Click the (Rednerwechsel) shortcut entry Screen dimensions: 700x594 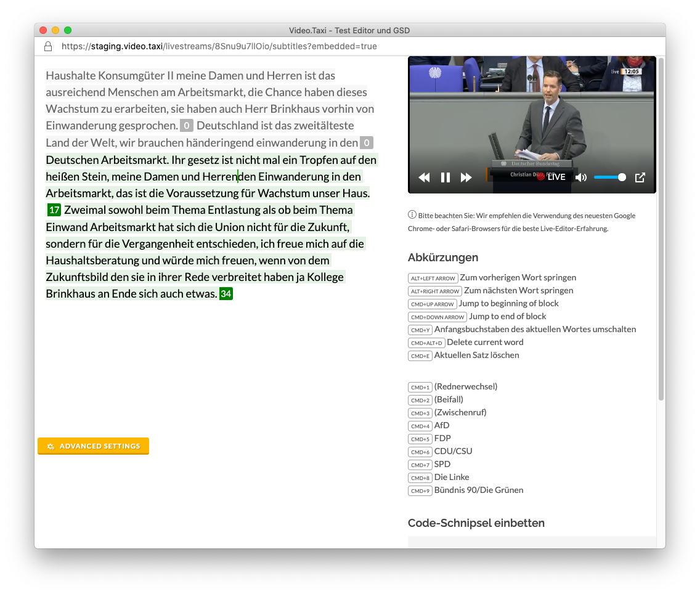tap(466, 386)
